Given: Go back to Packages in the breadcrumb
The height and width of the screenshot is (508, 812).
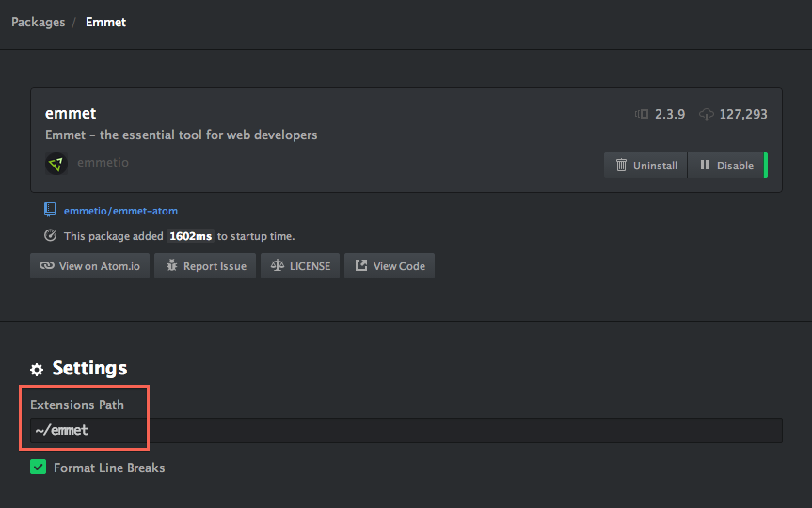Looking at the screenshot, I should [x=39, y=23].
